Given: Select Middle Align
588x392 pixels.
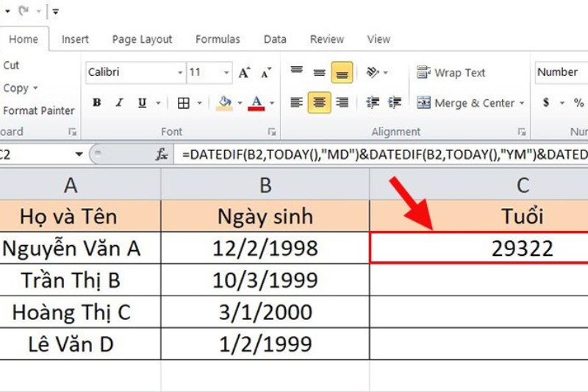Looking at the screenshot, I should [x=319, y=72].
